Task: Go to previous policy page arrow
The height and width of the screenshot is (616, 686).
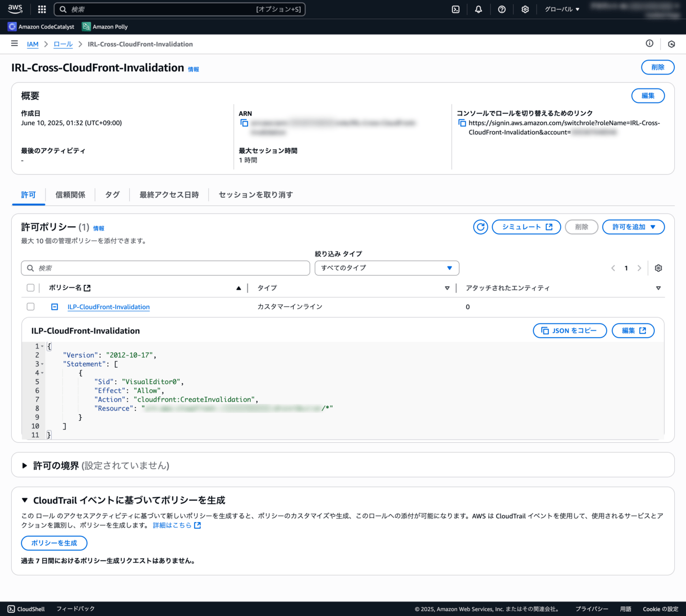Action: click(613, 268)
